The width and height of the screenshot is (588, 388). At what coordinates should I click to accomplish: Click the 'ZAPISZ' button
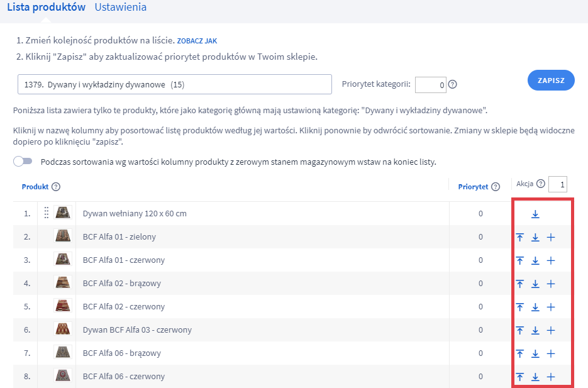tap(551, 80)
